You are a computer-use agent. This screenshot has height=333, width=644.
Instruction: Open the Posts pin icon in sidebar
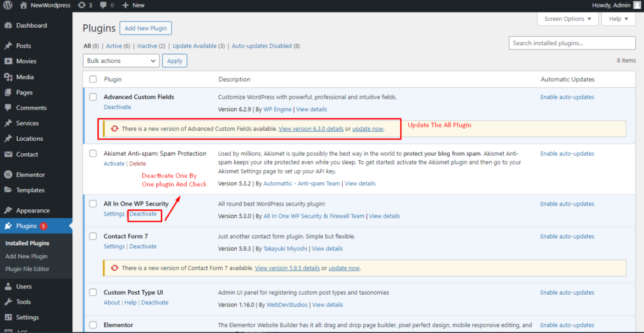(x=8, y=45)
